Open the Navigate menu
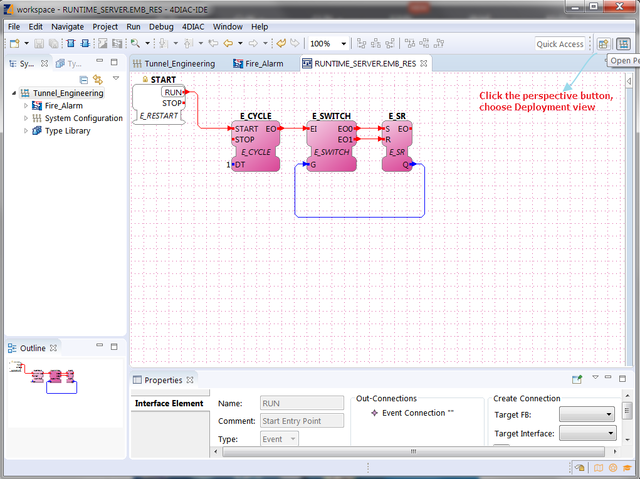This screenshot has width=640, height=479. click(x=67, y=27)
